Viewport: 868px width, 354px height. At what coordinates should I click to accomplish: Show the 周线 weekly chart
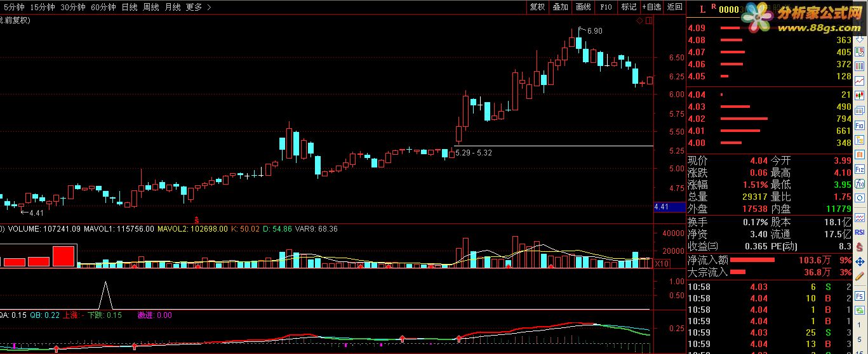coord(151,7)
